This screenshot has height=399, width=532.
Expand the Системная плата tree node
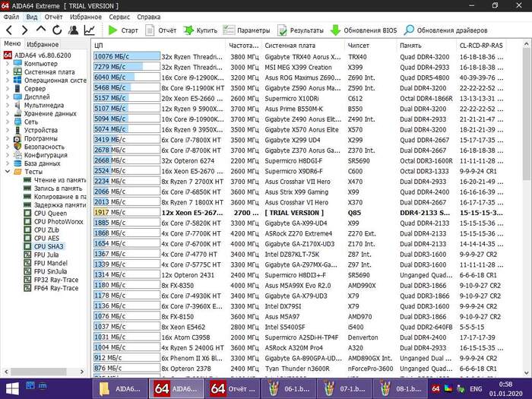(8, 72)
